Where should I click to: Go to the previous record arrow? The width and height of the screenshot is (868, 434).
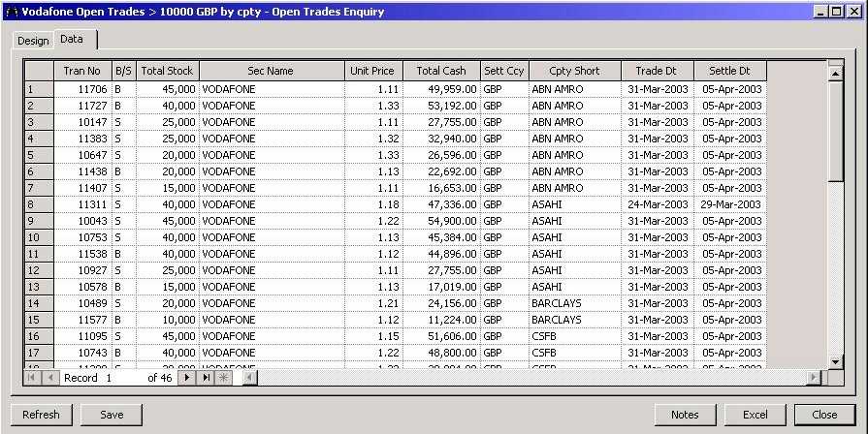50,378
